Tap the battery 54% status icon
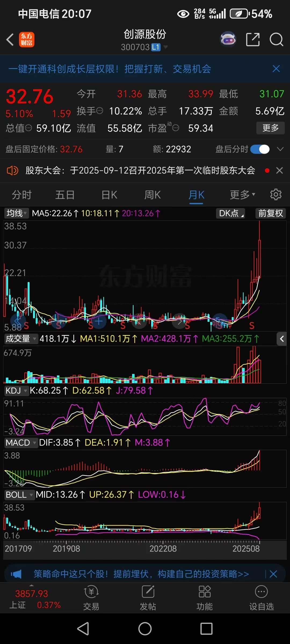The image size is (290, 644). coord(251,14)
